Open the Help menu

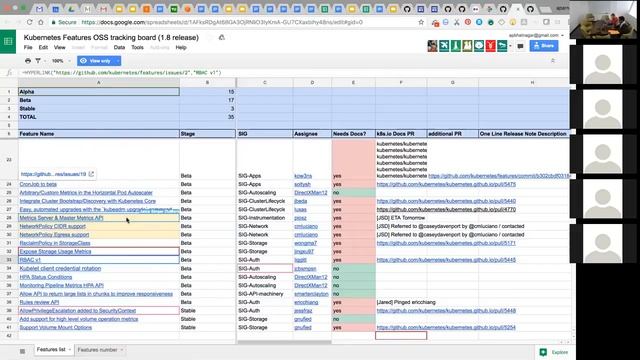(x=181, y=47)
